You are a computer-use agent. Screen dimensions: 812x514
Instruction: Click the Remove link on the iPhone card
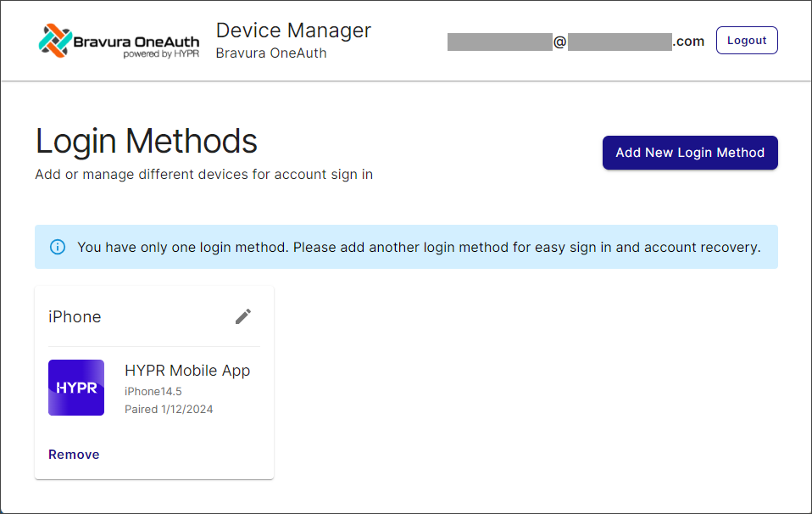tap(74, 454)
